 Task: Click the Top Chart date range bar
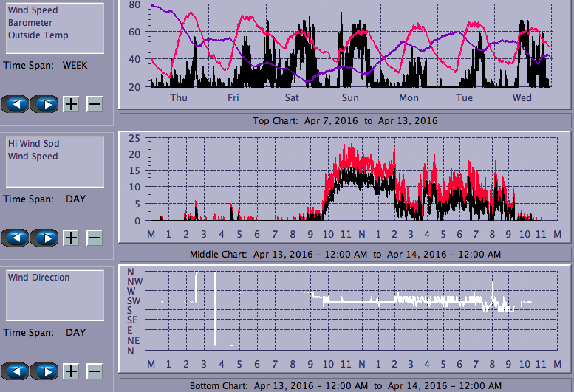(345, 120)
